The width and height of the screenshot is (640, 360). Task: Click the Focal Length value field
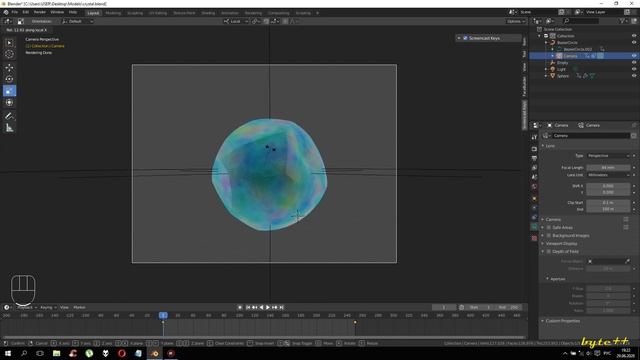tap(608, 167)
